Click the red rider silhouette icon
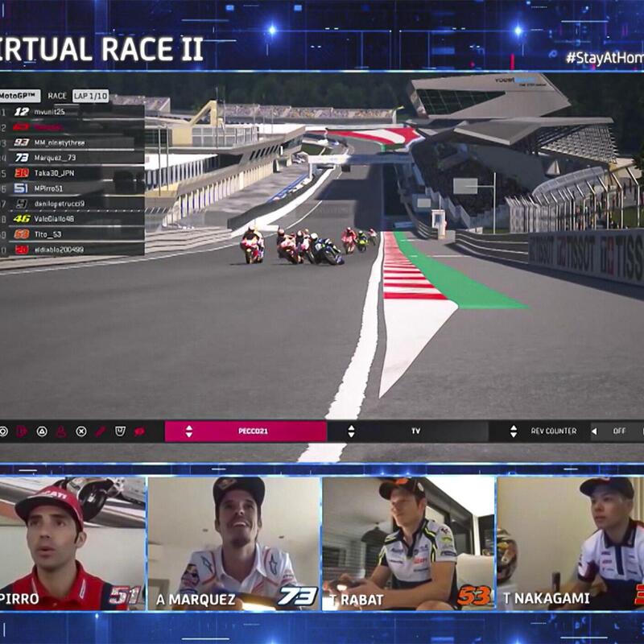644x644 pixels. tap(61, 431)
